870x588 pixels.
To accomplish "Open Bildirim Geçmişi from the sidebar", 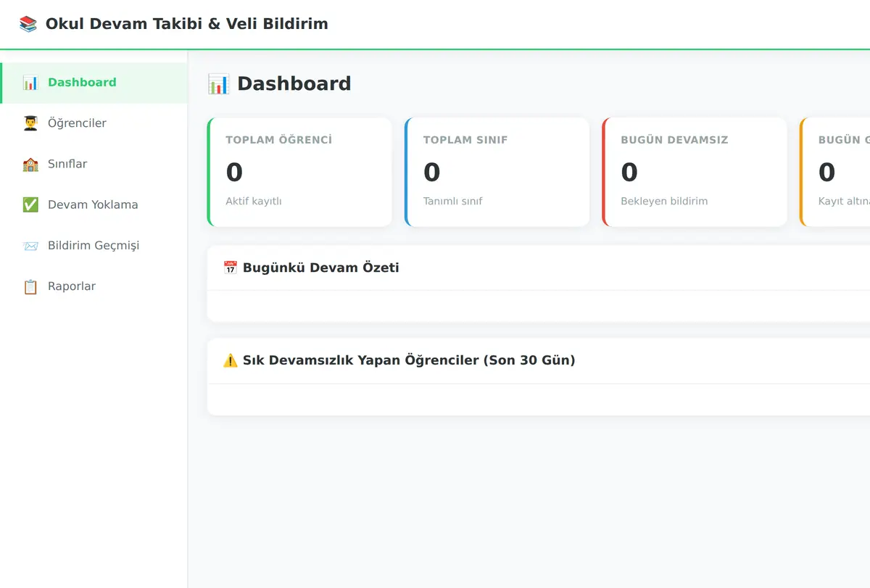I will (94, 246).
